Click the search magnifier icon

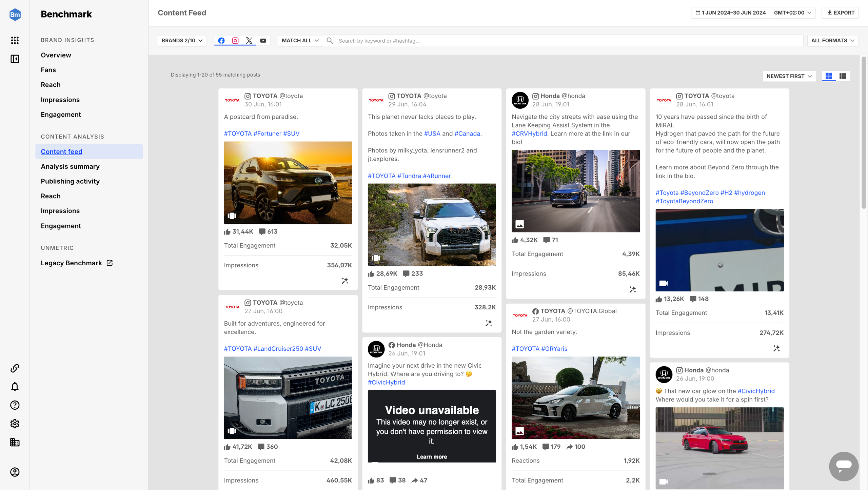click(x=330, y=41)
